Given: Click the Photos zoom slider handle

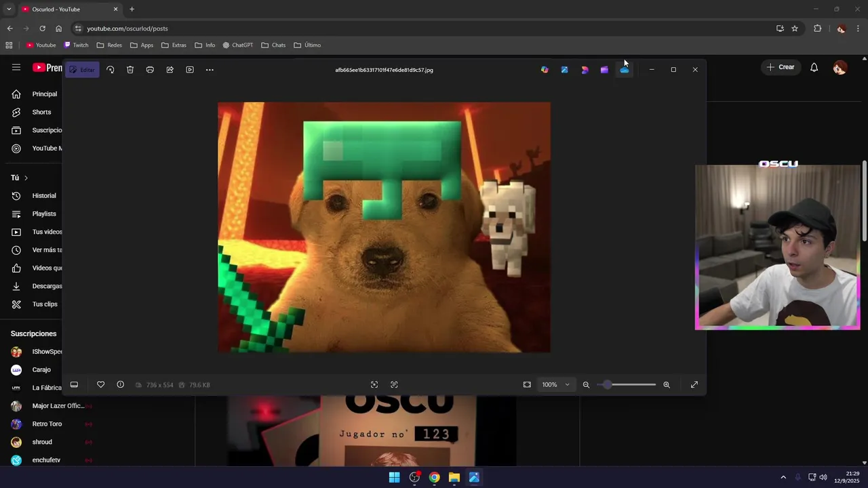Looking at the screenshot, I should (x=608, y=384).
